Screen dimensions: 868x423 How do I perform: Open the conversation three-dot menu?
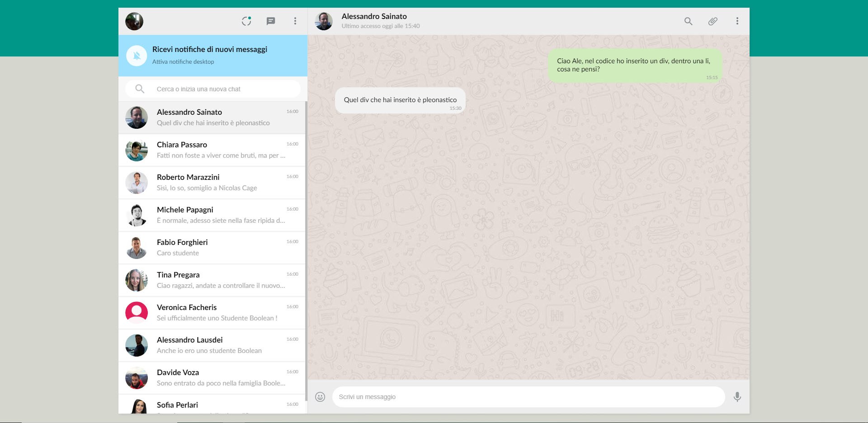click(x=737, y=21)
